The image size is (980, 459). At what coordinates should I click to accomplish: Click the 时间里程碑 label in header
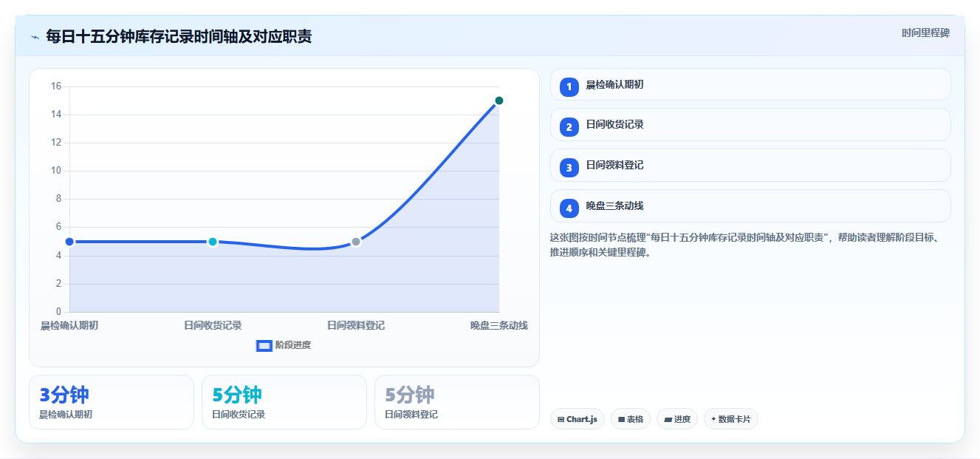point(925,33)
